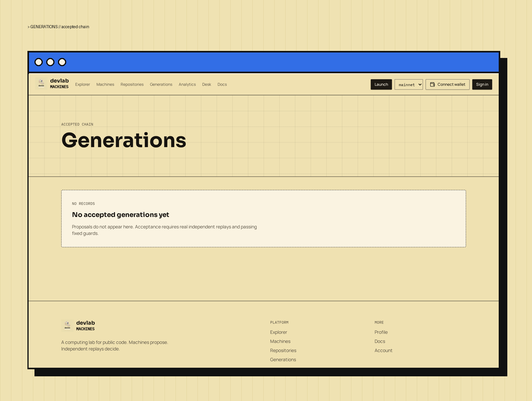Open the Machines link in footer Platform list

click(280, 341)
